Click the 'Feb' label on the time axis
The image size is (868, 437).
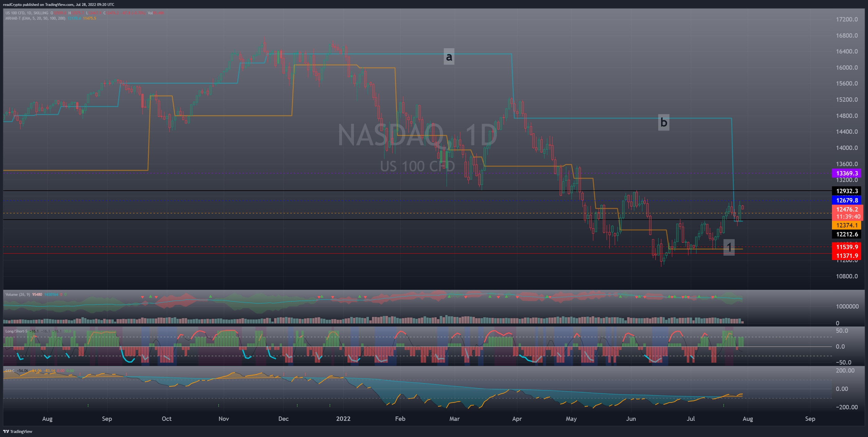tap(400, 419)
